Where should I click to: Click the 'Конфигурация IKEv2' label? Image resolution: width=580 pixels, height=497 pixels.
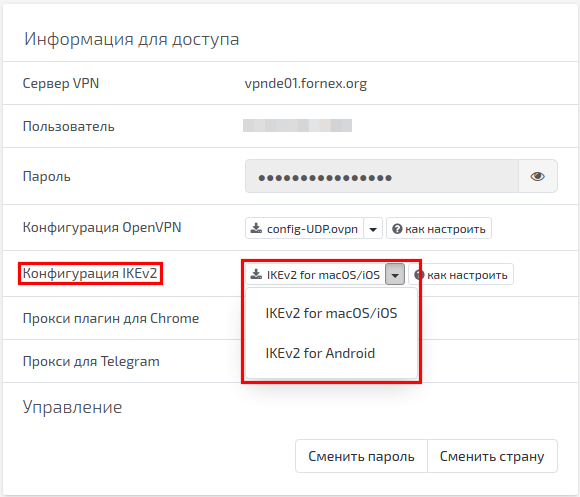point(90,273)
